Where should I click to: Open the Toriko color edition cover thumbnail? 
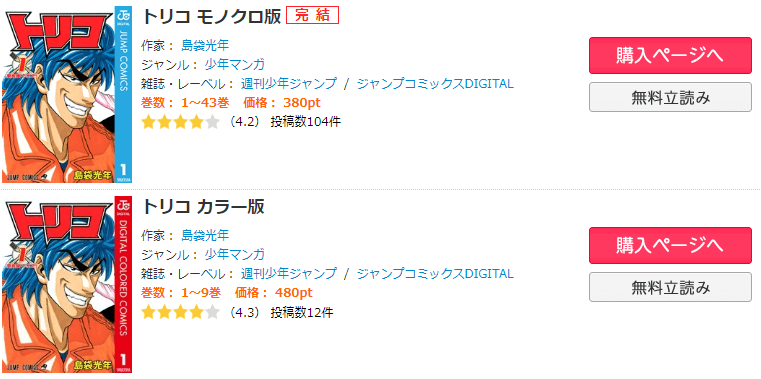tap(67, 284)
